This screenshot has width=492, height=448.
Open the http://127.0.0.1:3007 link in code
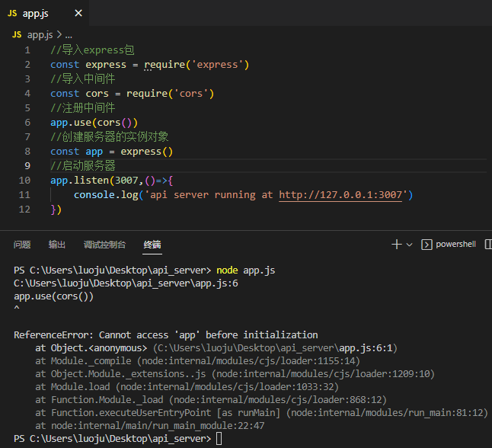(340, 195)
